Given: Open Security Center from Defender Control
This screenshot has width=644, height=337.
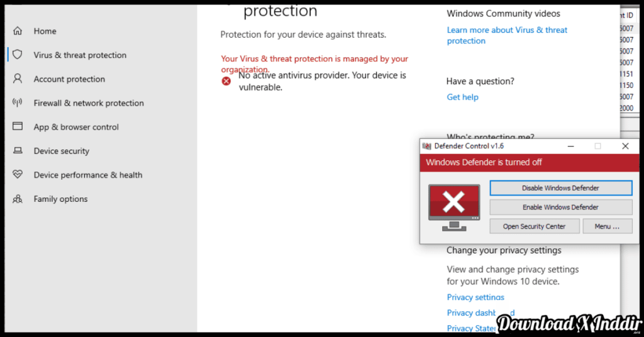Looking at the screenshot, I should click(534, 226).
